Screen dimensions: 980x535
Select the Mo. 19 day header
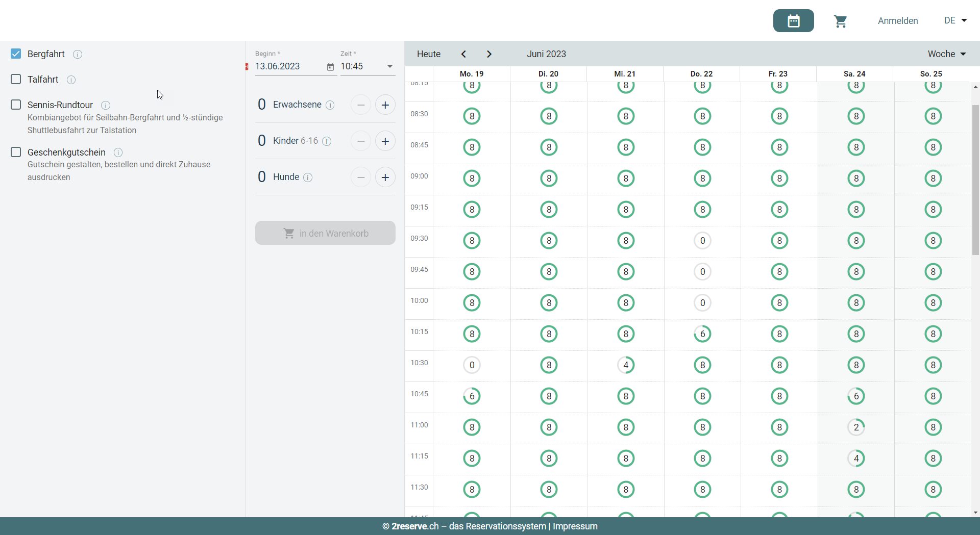tap(472, 74)
